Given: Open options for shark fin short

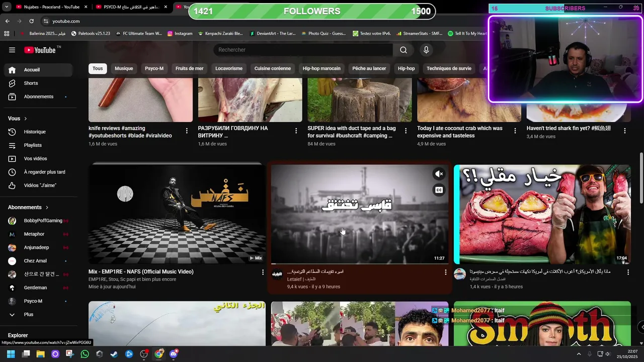Looking at the screenshot, I should pos(625,131).
